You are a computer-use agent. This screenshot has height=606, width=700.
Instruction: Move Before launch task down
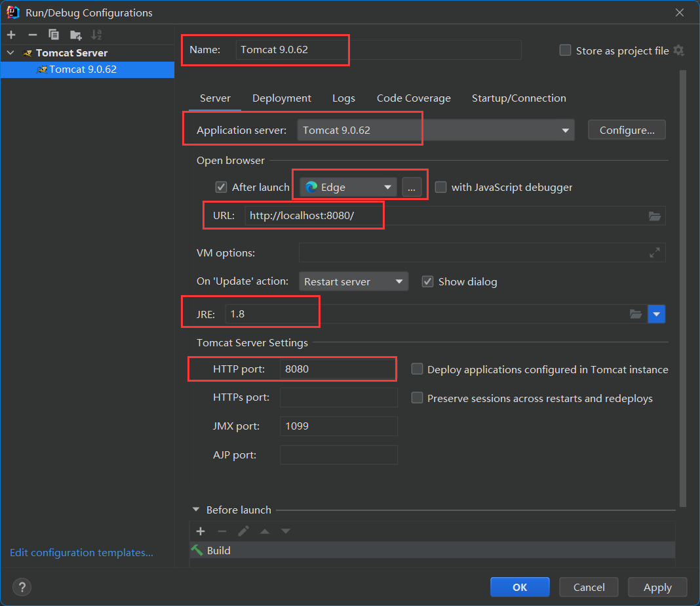coord(286,531)
